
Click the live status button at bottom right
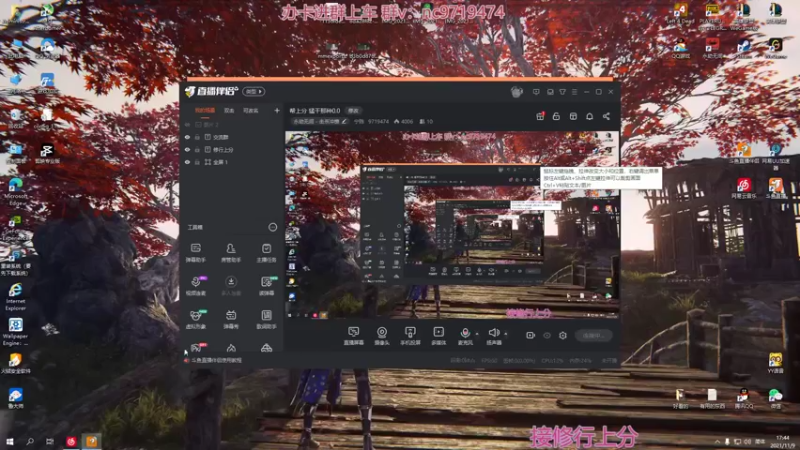tap(593, 335)
